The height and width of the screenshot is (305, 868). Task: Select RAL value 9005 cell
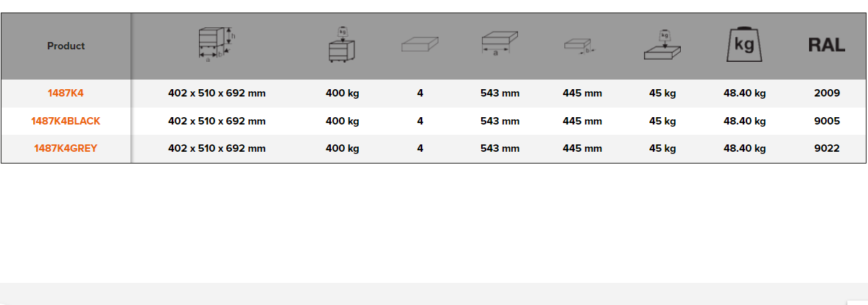click(x=827, y=121)
